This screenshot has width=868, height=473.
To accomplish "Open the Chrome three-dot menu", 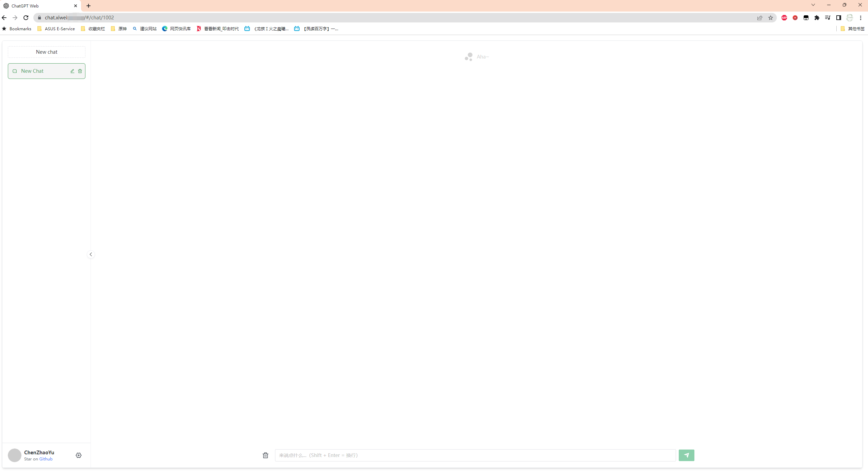I will click(x=861, y=18).
